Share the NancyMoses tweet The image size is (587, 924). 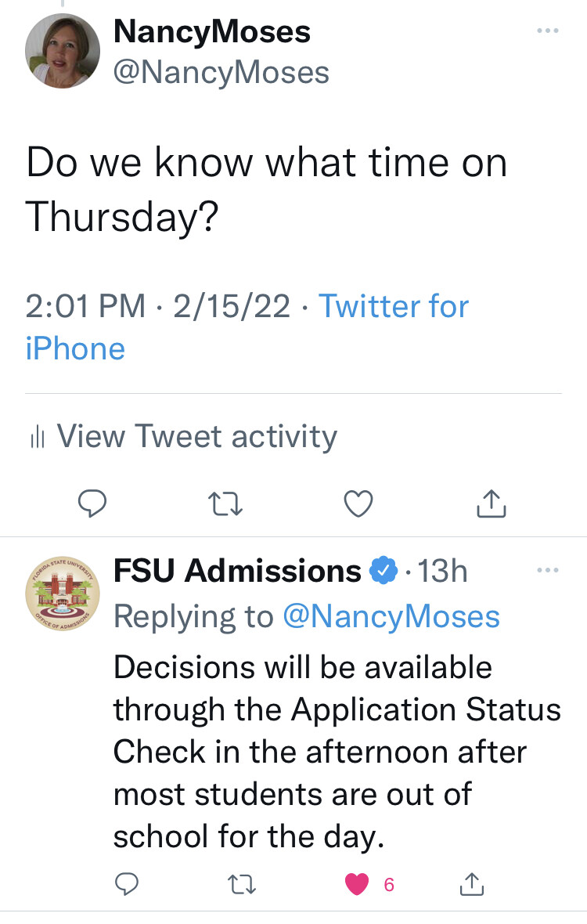(x=492, y=504)
